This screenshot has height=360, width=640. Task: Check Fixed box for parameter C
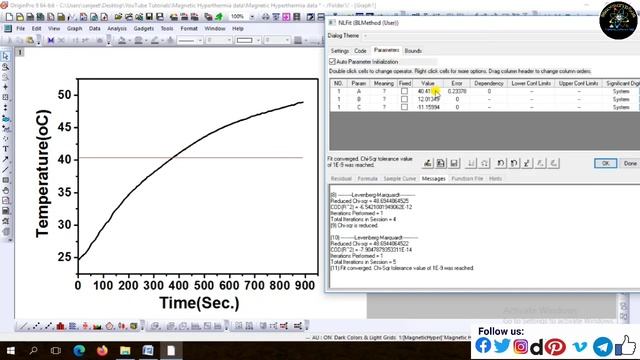(404, 107)
